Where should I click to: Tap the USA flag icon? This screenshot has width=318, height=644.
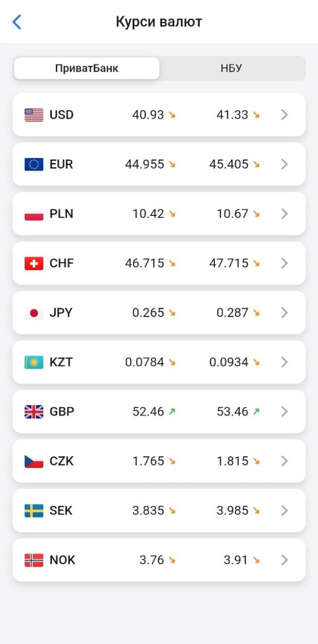pyautogui.click(x=34, y=115)
